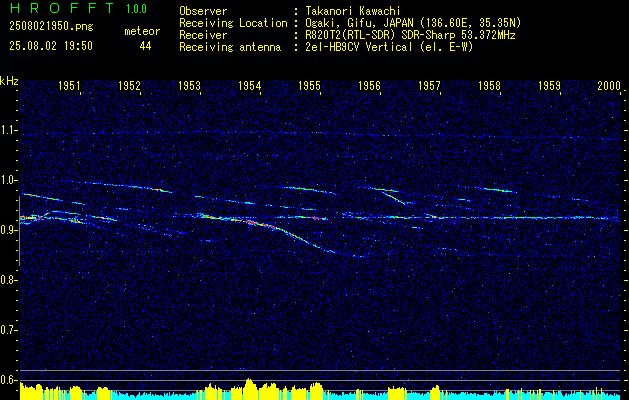Click the 1952 time axis marker

tap(129, 85)
